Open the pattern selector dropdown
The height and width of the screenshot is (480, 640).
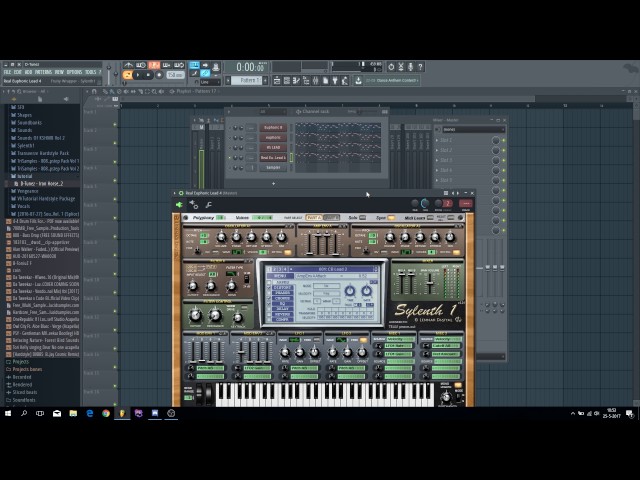point(247,80)
